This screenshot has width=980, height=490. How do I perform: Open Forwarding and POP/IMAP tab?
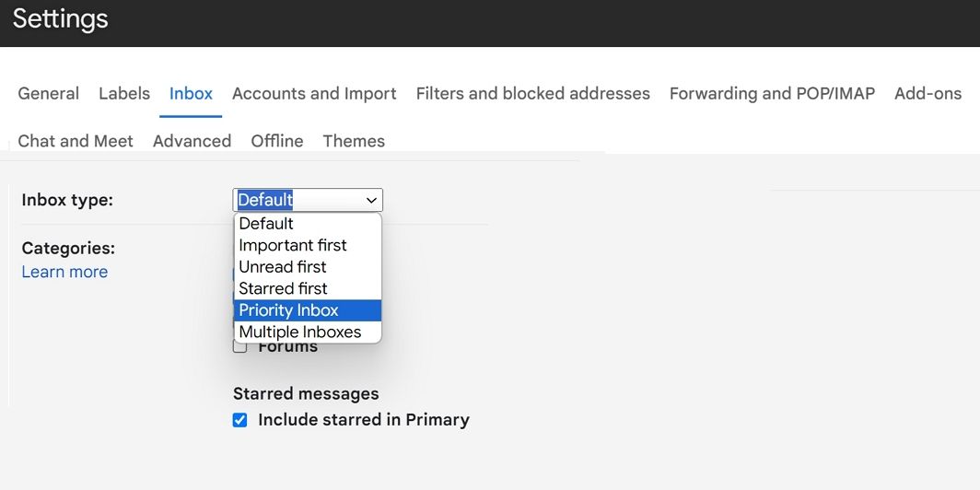point(772,93)
